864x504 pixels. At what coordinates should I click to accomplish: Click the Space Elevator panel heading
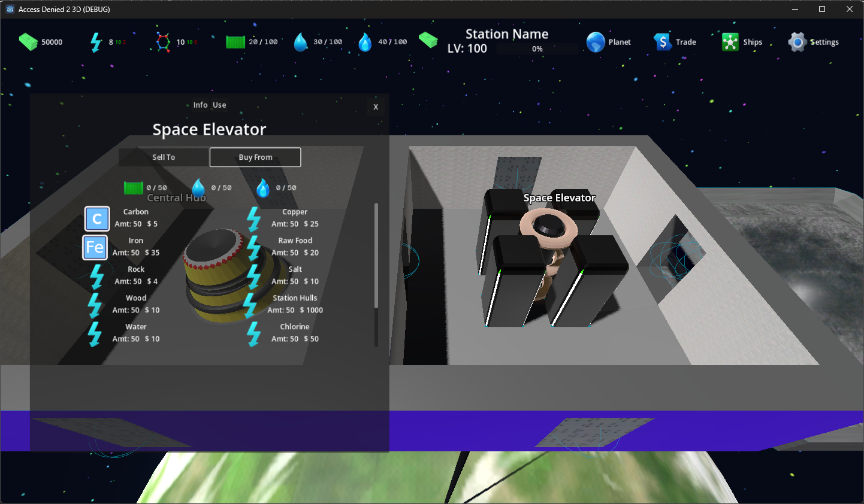[x=209, y=130]
